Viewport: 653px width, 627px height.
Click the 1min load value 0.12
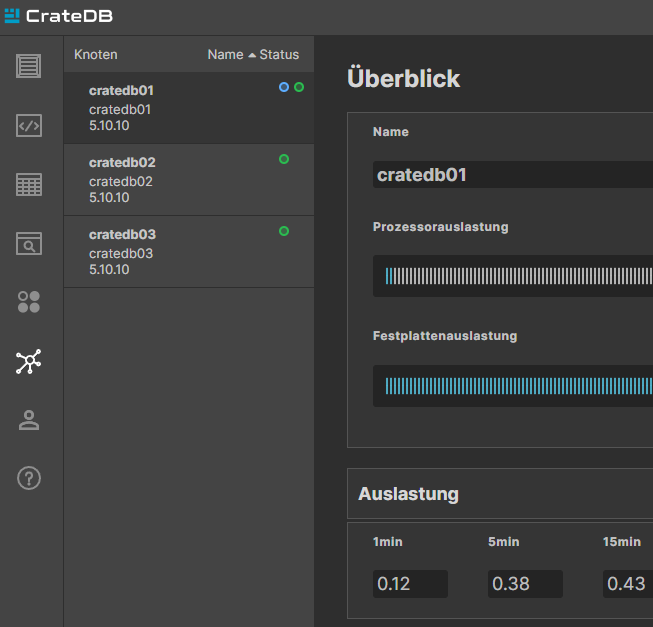pyautogui.click(x=410, y=584)
